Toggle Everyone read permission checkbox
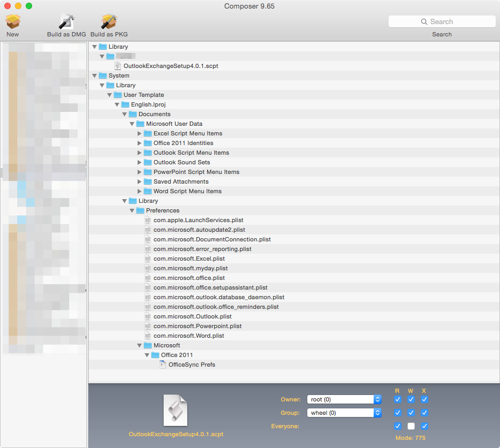Viewport: 500px width, 448px height. coord(398,426)
